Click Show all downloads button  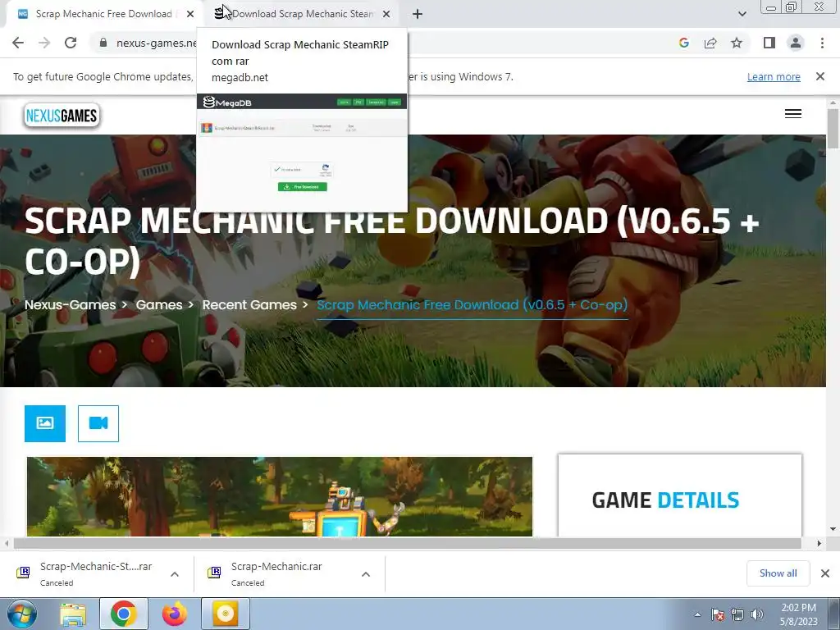point(778,573)
